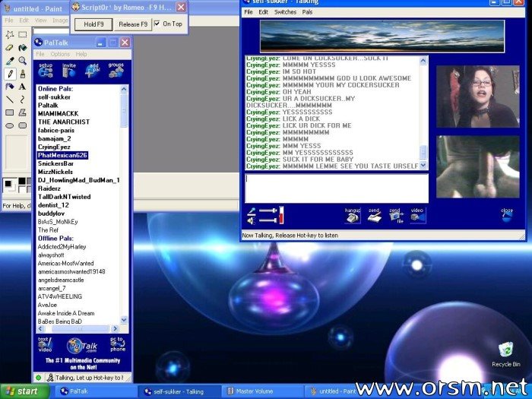Click the PalTalk invite icon
The image size is (532, 399).
coord(69,70)
